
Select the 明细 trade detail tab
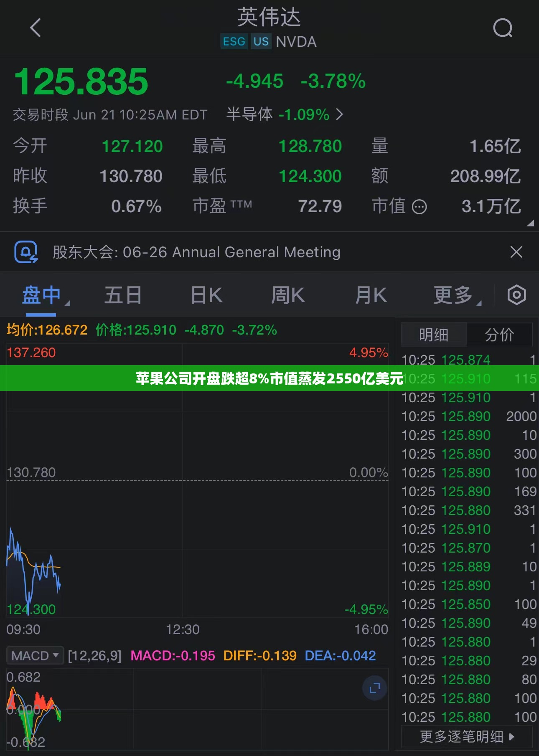pos(434,335)
